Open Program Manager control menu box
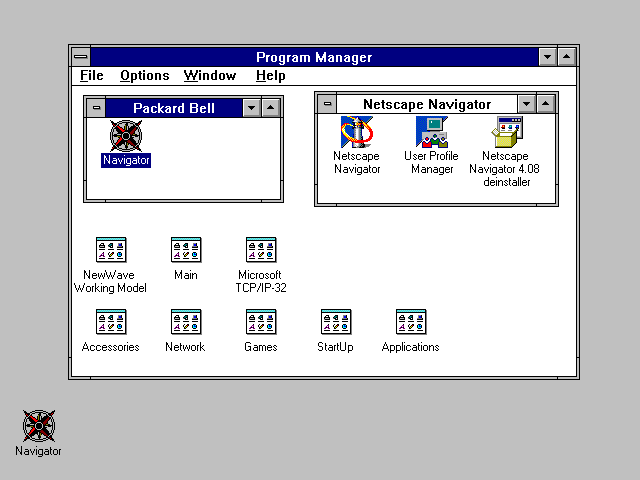640x480 pixels. [x=81, y=57]
